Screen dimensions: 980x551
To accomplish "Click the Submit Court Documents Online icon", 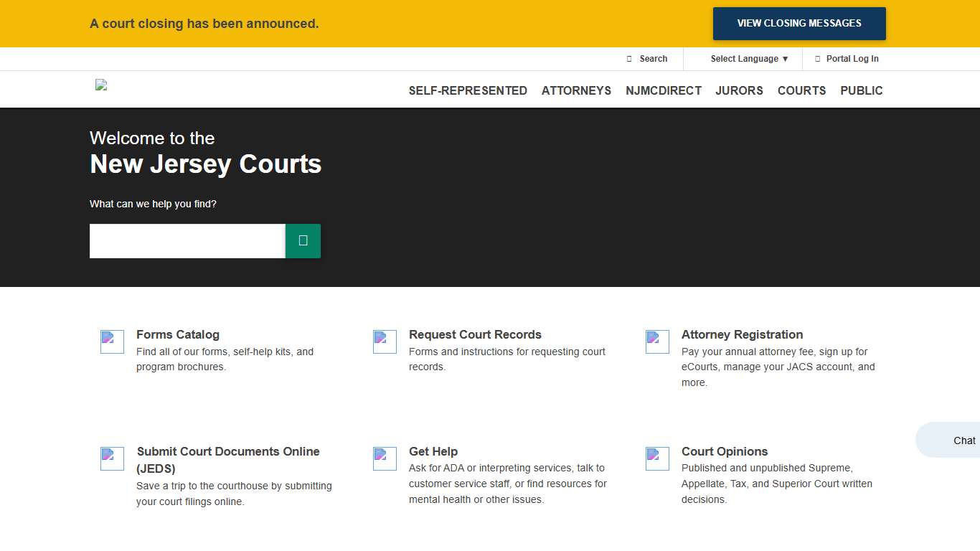I will point(112,458).
